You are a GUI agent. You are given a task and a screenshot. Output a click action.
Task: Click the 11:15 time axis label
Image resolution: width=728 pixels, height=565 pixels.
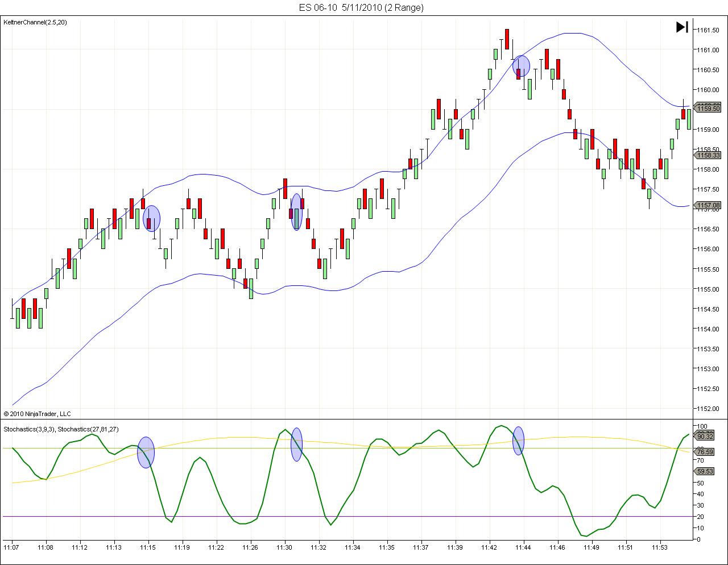[x=148, y=547]
